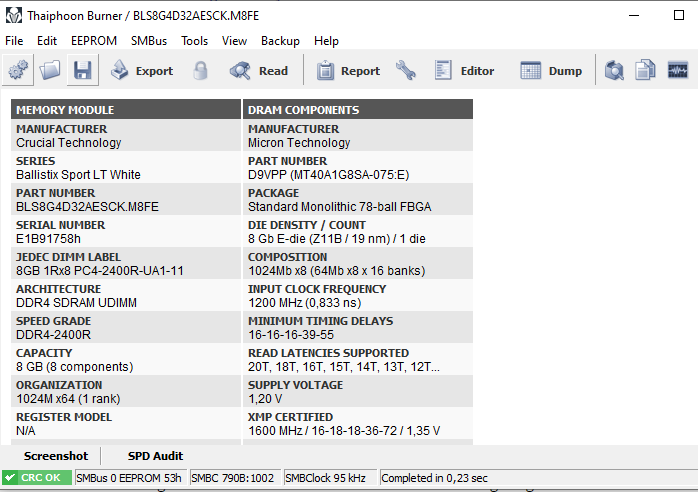
Task: Select the D9VPP (MT40A1G8SA-075:E) part number
Action: 329,175
